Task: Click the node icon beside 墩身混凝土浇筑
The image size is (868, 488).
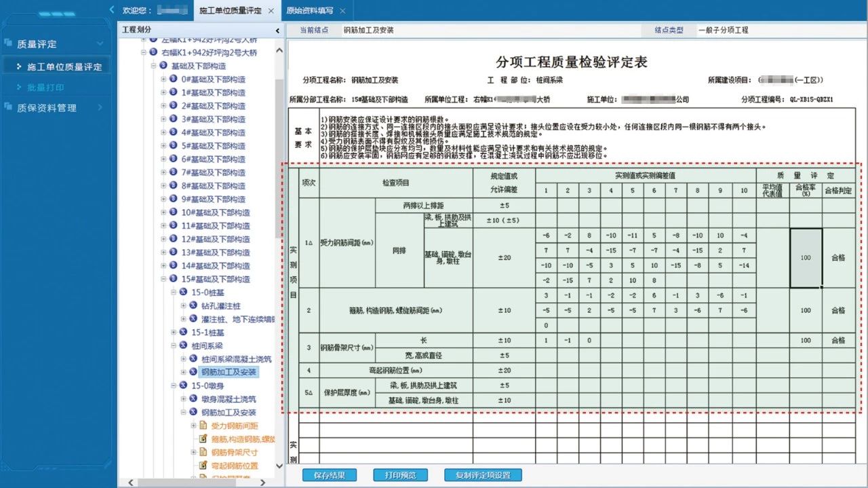Action: click(x=194, y=399)
